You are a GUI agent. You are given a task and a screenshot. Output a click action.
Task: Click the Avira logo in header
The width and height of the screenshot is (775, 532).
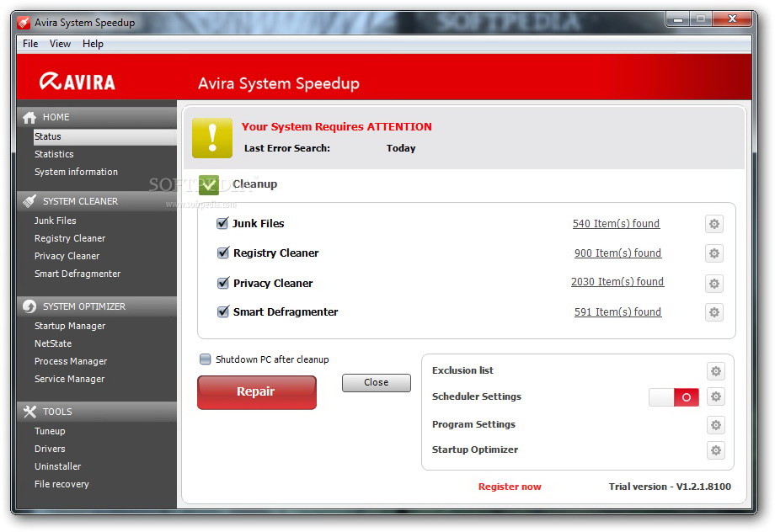click(77, 82)
